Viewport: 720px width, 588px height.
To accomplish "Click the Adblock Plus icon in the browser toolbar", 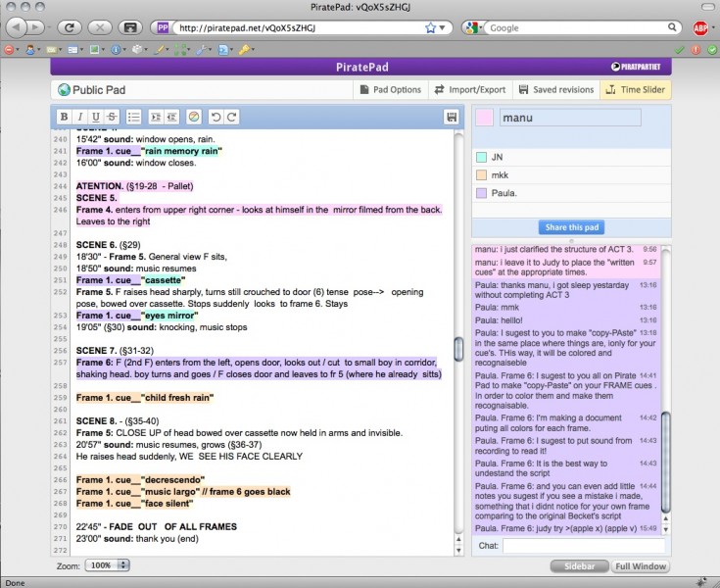I will (700, 28).
